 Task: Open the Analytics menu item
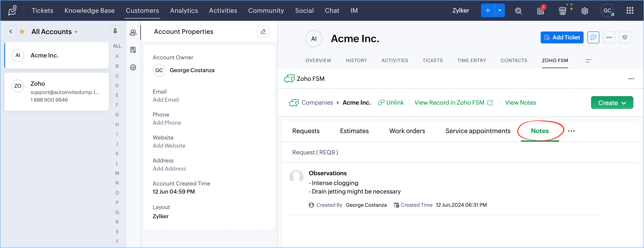coord(184,10)
